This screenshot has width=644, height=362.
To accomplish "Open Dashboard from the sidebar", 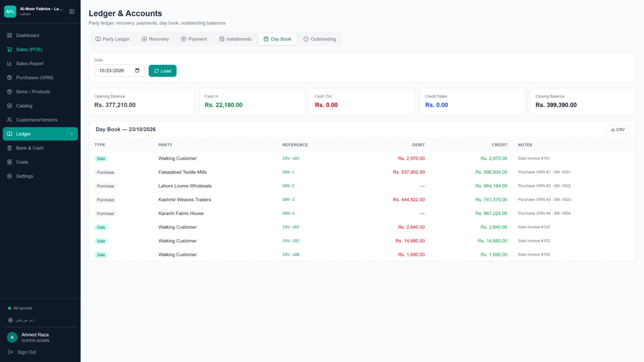I will [x=40, y=35].
